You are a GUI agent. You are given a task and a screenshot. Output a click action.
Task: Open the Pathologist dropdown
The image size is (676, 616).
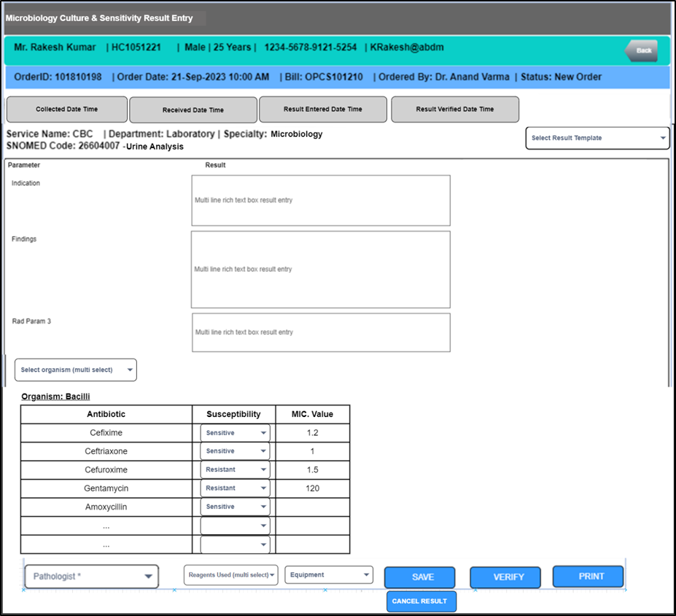click(x=92, y=577)
